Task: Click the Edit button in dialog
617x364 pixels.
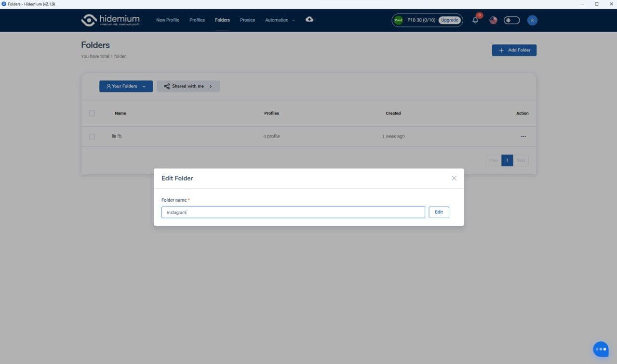Action: coord(439,212)
